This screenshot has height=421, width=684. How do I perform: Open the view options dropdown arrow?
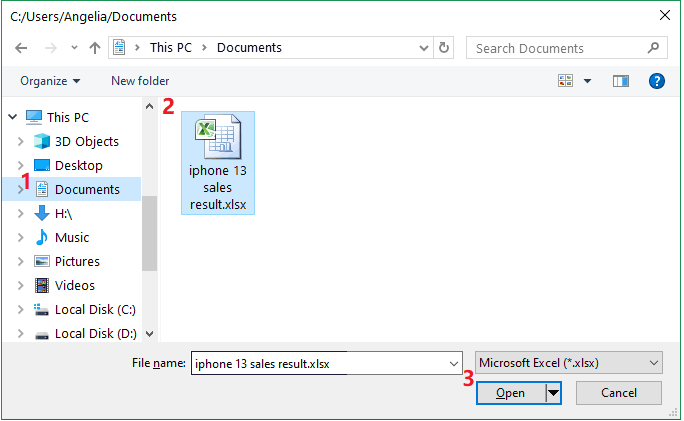(x=588, y=81)
